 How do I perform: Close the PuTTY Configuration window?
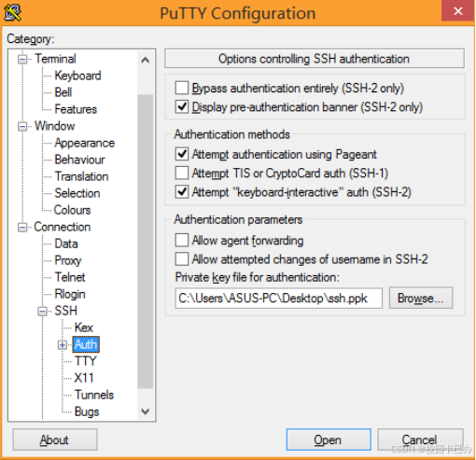click(x=457, y=11)
